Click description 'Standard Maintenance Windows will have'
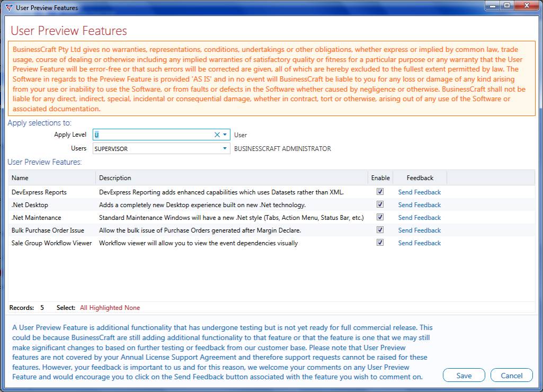Image resolution: width=543 pixels, height=392 pixels. (x=232, y=218)
